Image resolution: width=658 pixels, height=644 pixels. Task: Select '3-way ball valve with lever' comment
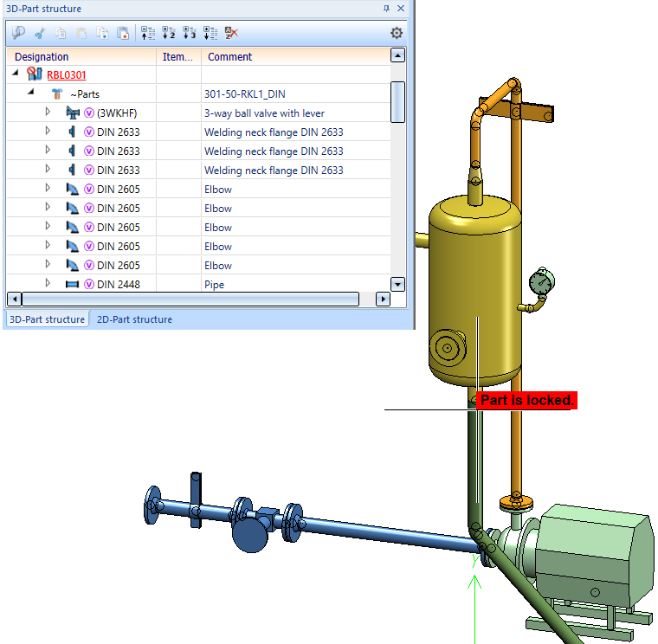pos(264,113)
